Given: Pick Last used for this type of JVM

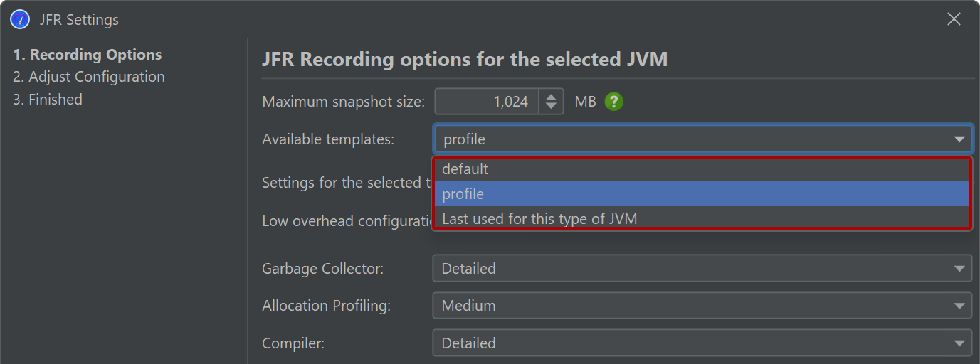Looking at the screenshot, I should click(702, 219).
